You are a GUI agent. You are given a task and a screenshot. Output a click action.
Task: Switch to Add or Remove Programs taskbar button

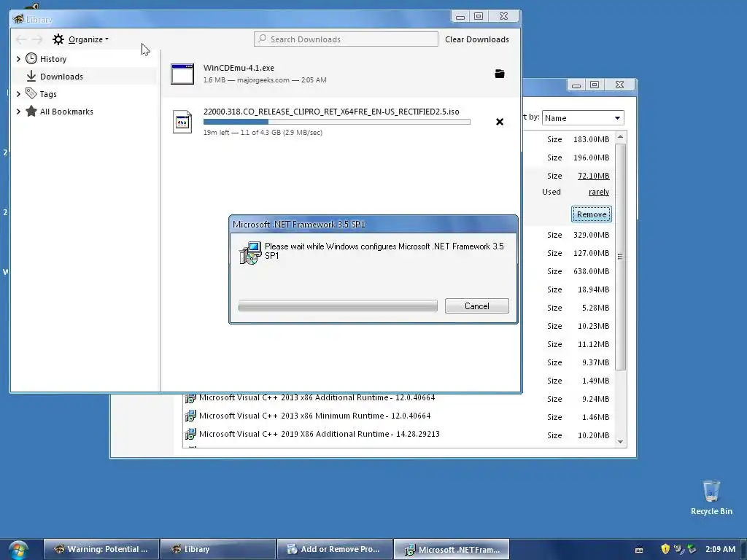click(334, 550)
